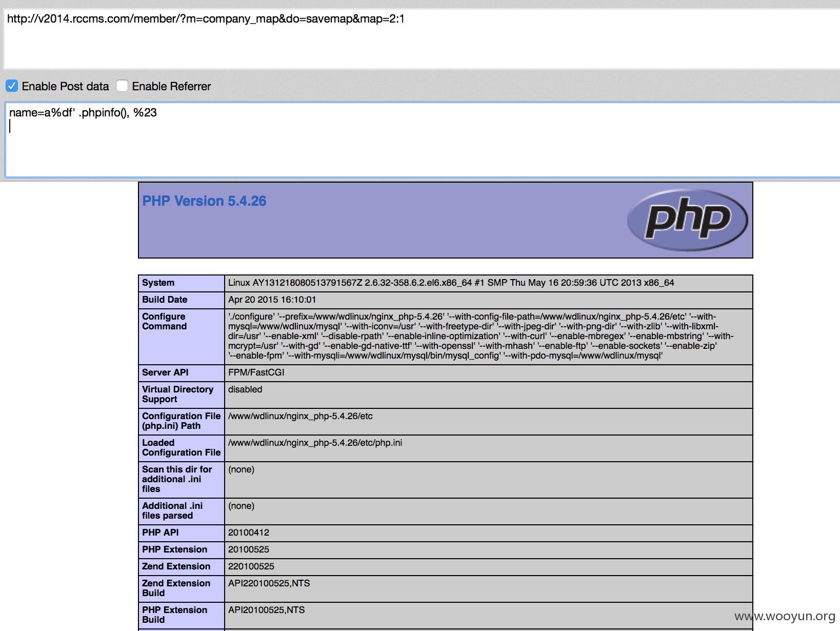Select the FPM/FastCGI value
This screenshot has width=840, height=631.
(256, 372)
